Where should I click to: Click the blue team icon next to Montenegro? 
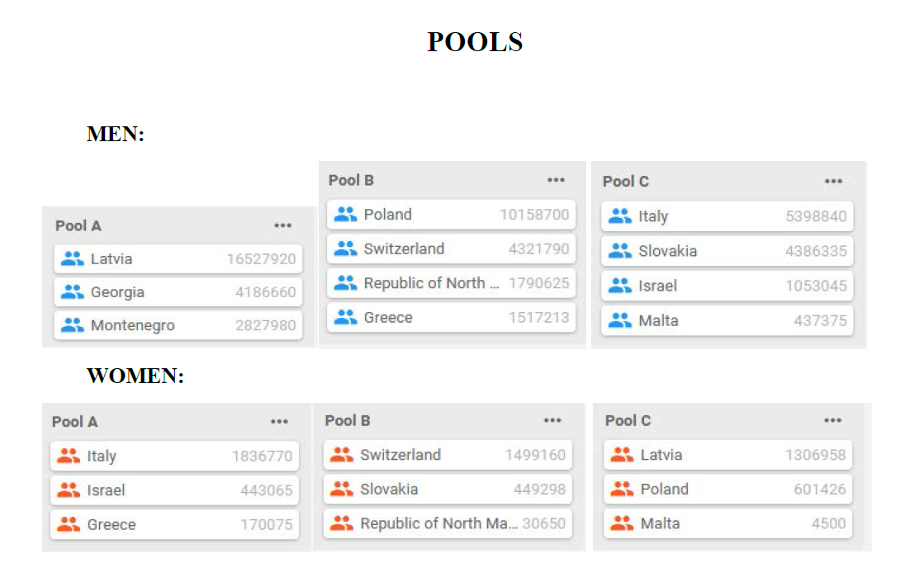[x=73, y=325]
